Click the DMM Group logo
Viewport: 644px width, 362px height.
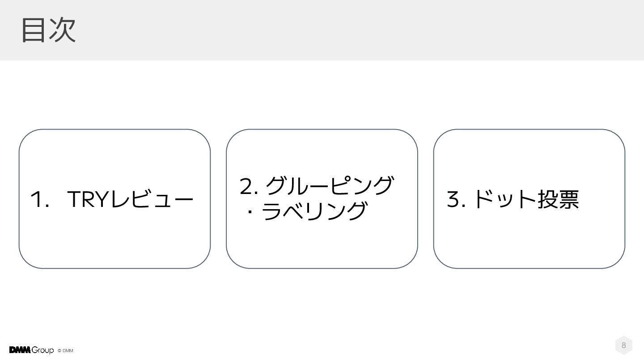(31, 350)
